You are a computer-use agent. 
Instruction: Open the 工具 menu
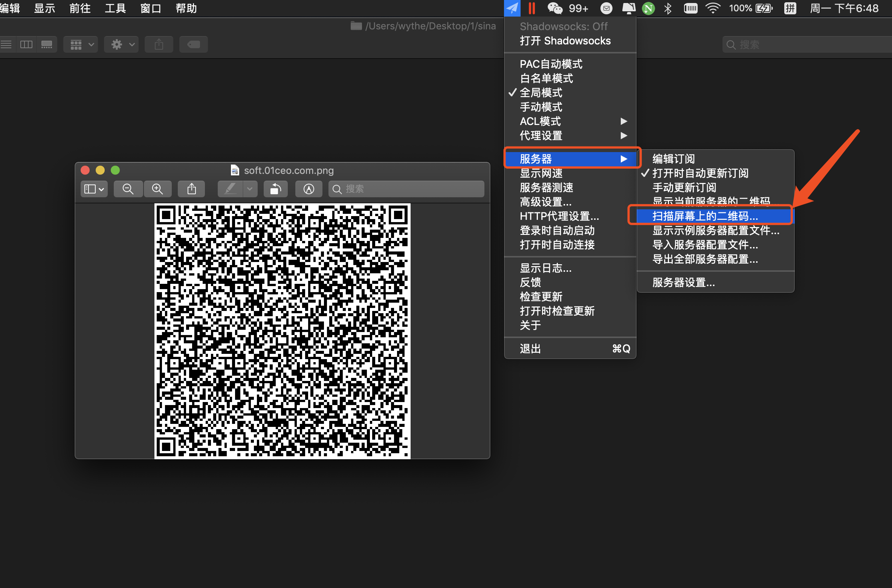115,8
